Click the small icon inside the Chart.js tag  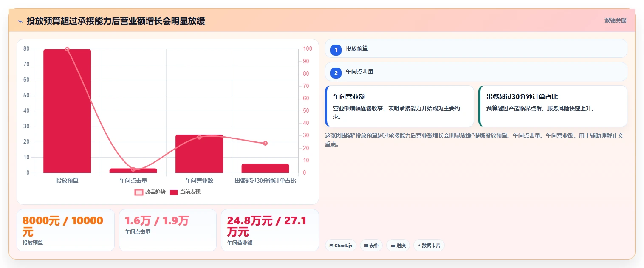click(x=331, y=246)
